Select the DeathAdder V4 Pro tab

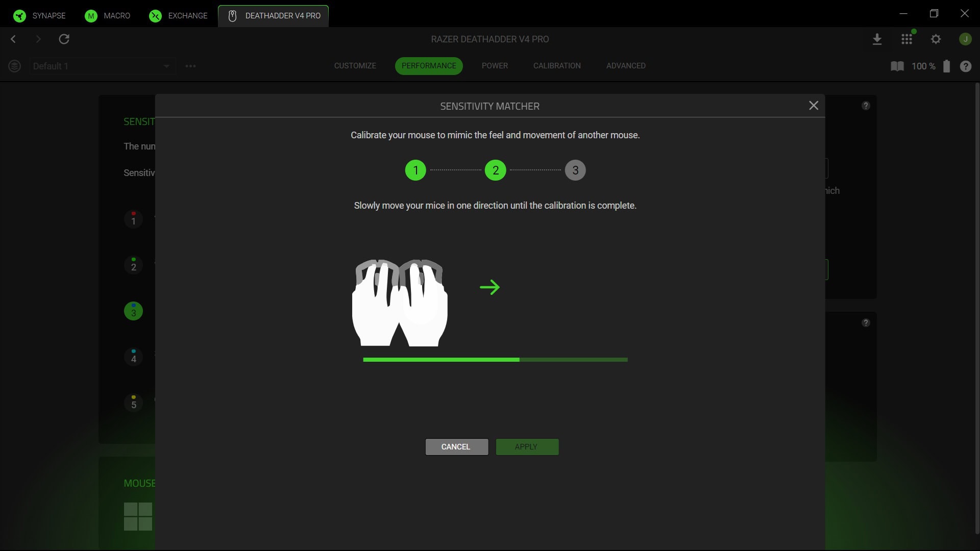pyautogui.click(x=274, y=16)
